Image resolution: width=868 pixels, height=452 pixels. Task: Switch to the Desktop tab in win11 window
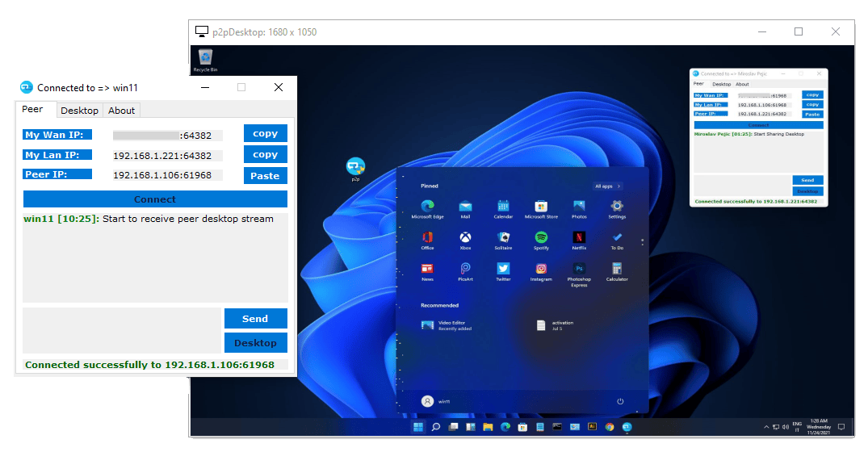click(79, 111)
